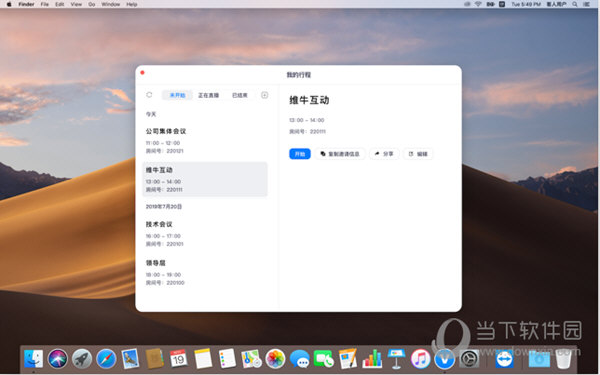600x375 pixels.
Task: Open Notes icon in Dock
Action: pyautogui.click(x=203, y=359)
